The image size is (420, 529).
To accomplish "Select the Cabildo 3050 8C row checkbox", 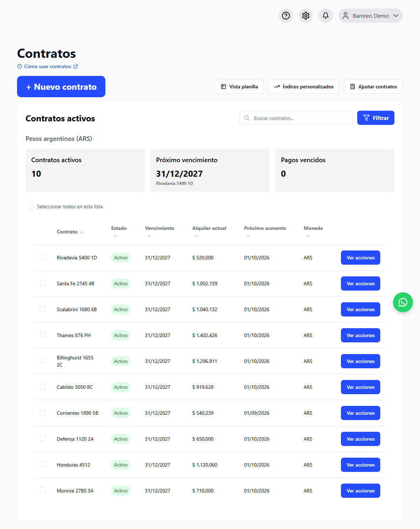I will [43, 386].
